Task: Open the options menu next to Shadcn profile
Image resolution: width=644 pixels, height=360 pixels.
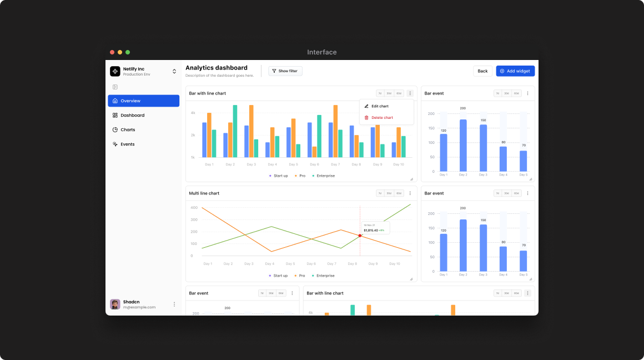Action: click(174, 304)
